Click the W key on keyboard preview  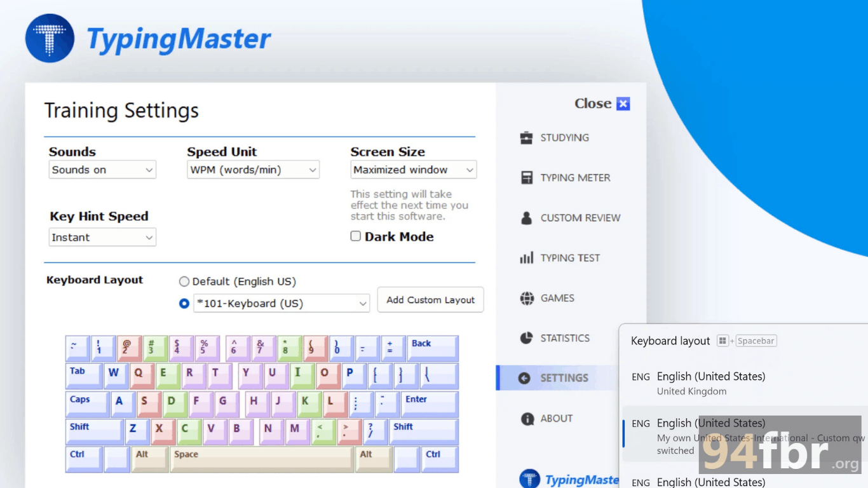(x=116, y=376)
